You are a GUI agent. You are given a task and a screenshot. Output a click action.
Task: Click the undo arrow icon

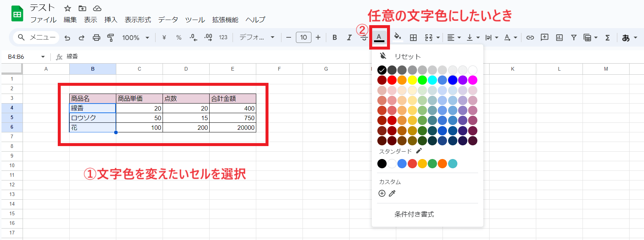(x=67, y=38)
